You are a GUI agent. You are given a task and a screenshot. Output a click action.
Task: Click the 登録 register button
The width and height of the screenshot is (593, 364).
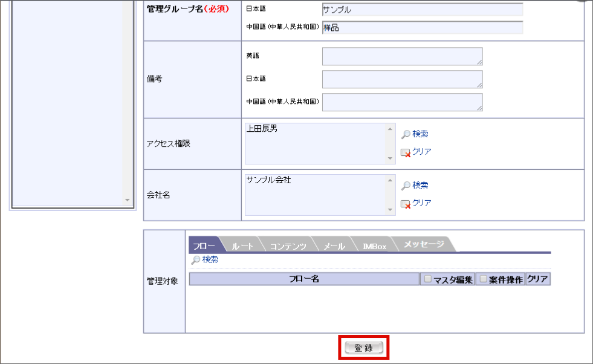pyautogui.click(x=364, y=348)
